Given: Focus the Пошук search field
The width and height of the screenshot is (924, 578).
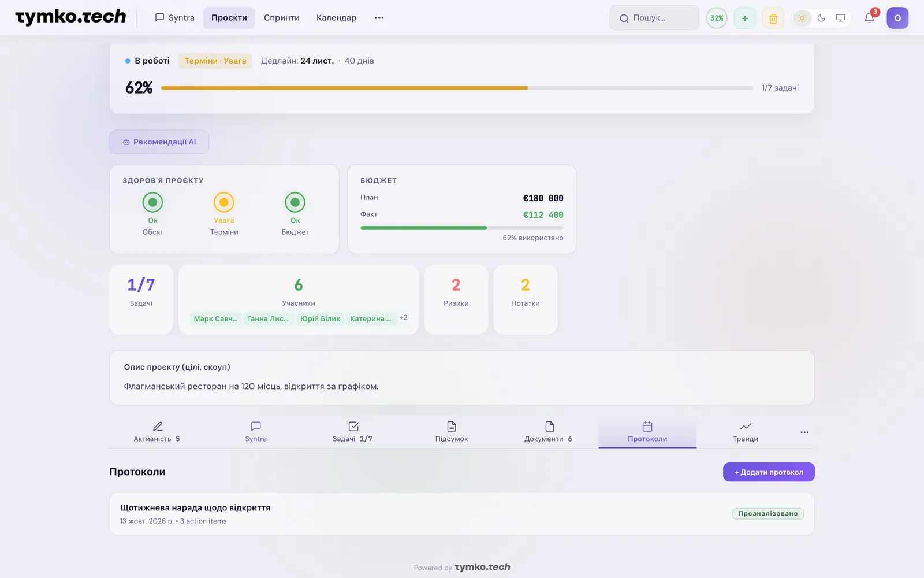Looking at the screenshot, I should tap(654, 18).
